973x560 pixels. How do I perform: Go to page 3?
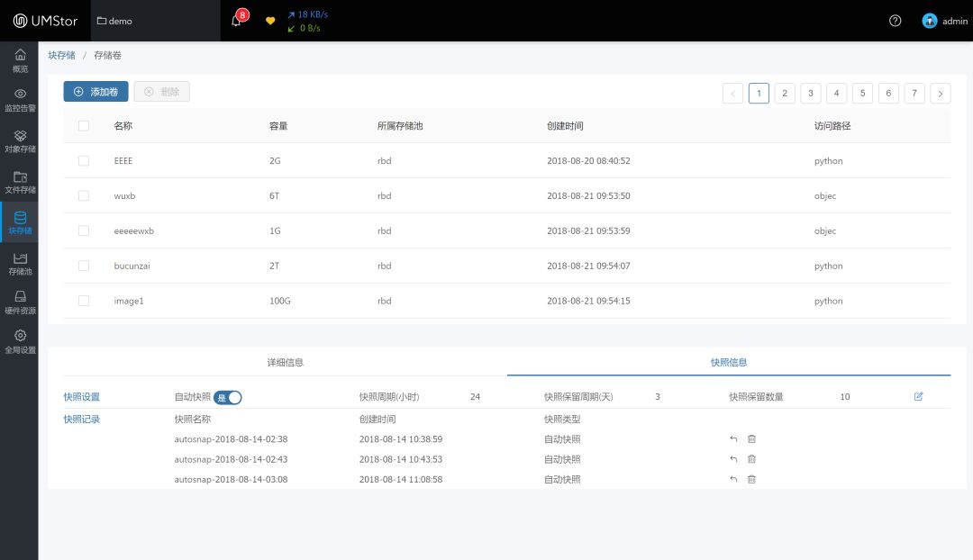[811, 94]
